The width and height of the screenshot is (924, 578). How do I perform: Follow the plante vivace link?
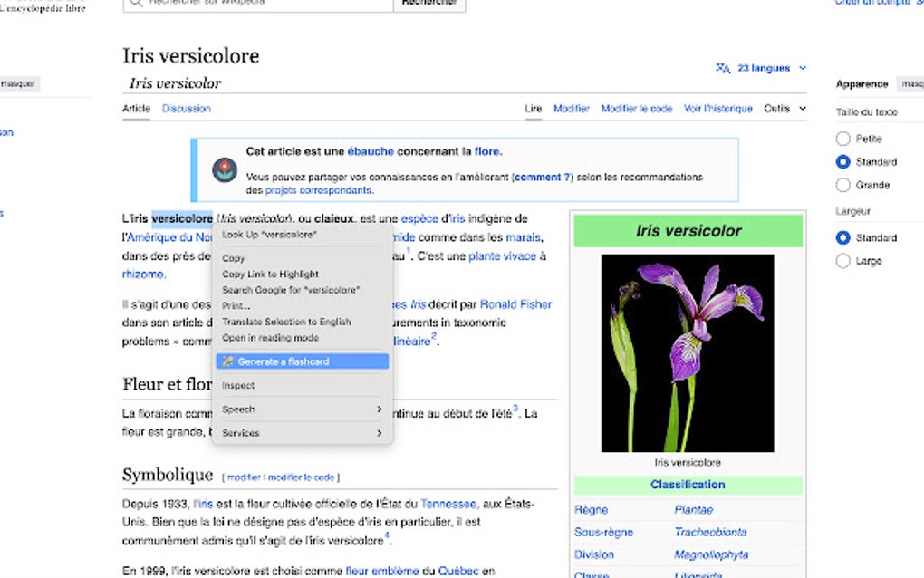point(502,256)
